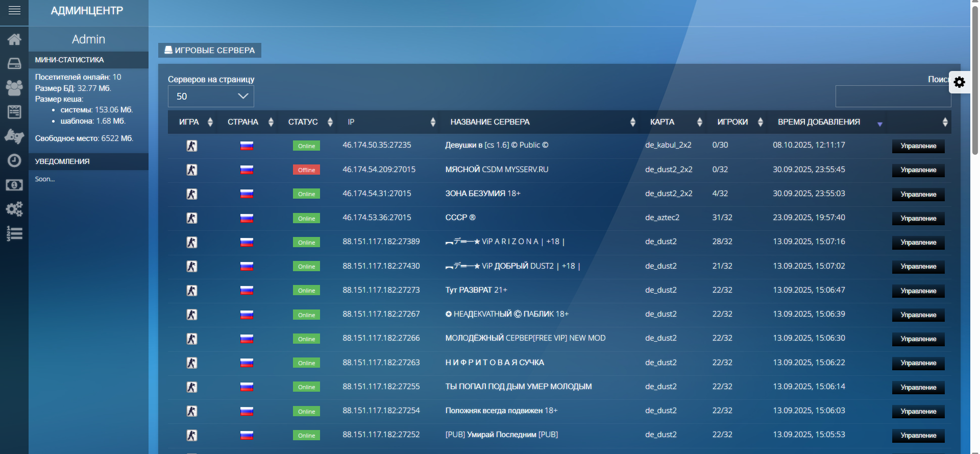The width and height of the screenshot is (980, 454).
Task: Go to the home page icon
Action: [x=14, y=39]
